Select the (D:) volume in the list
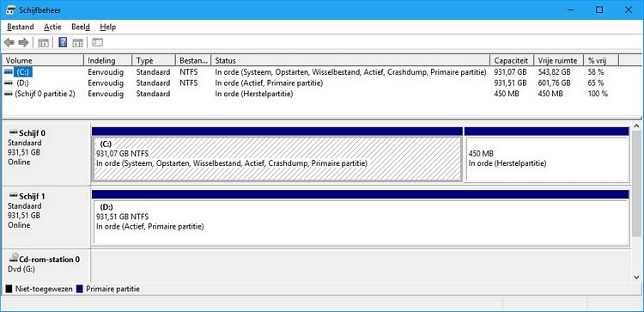 click(x=23, y=83)
